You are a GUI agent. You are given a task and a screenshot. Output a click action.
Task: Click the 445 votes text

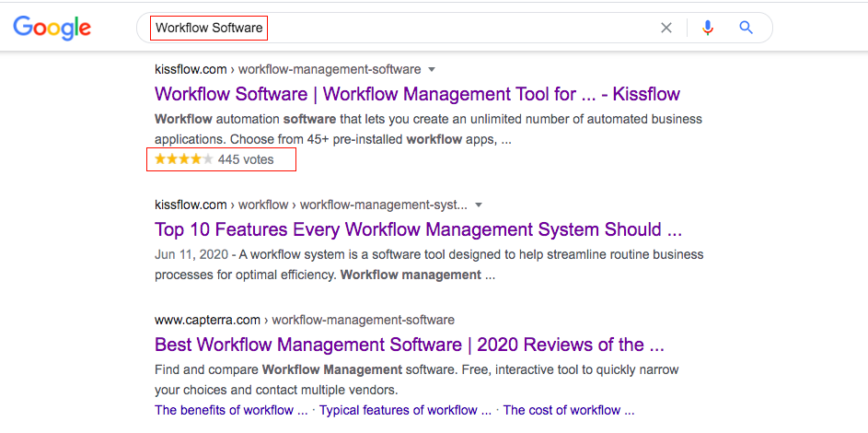click(246, 159)
